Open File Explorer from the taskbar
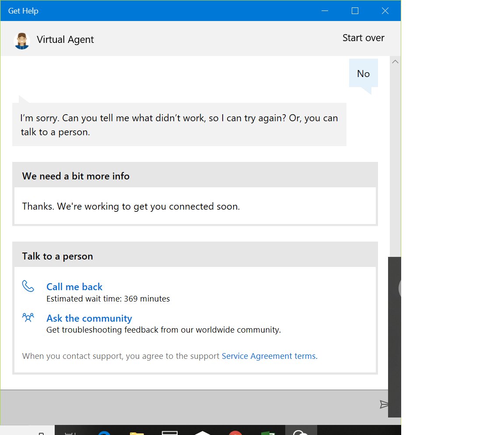This screenshot has height=435, width=504. click(136, 433)
